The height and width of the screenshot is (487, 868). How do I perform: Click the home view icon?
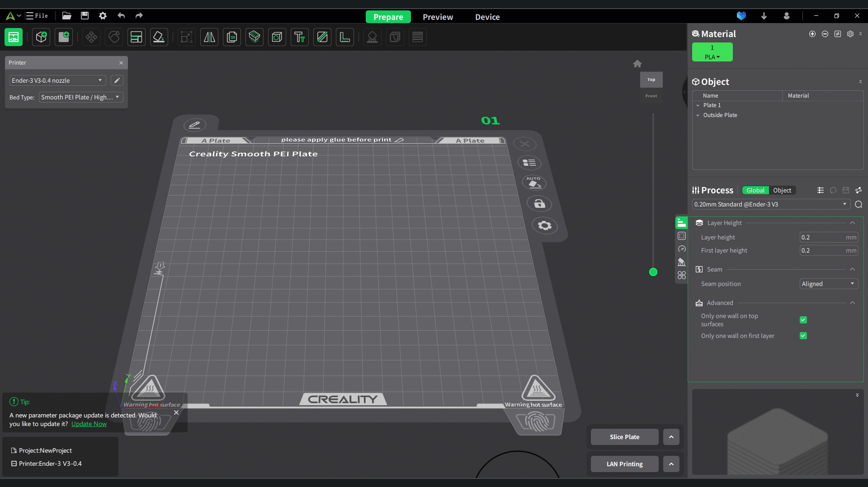637,64
